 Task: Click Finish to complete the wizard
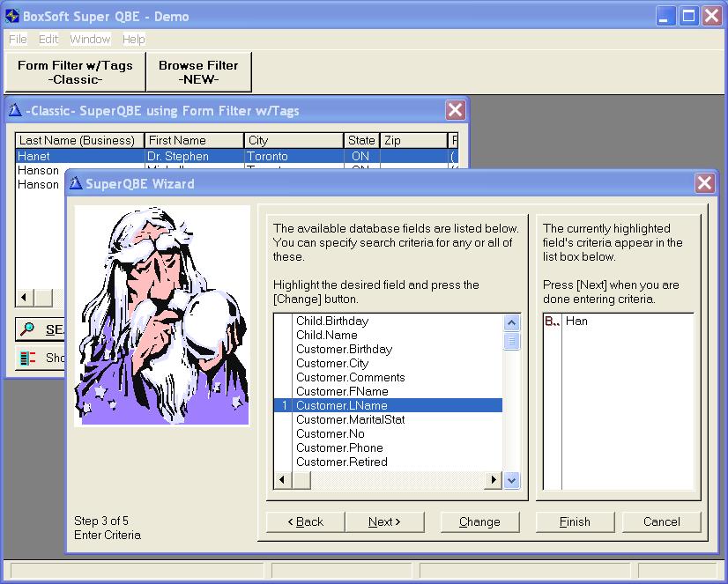575,521
